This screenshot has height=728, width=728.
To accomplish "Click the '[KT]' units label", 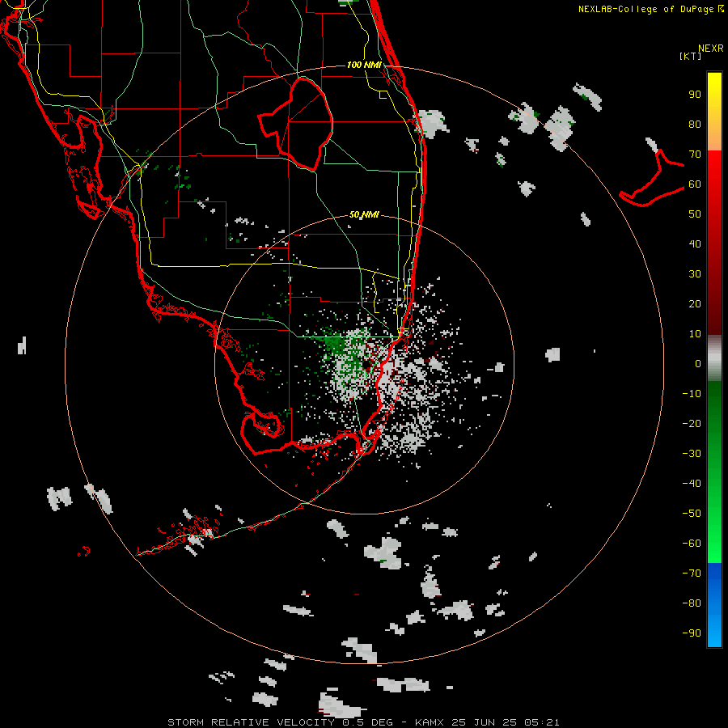I will (x=690, y=56).
